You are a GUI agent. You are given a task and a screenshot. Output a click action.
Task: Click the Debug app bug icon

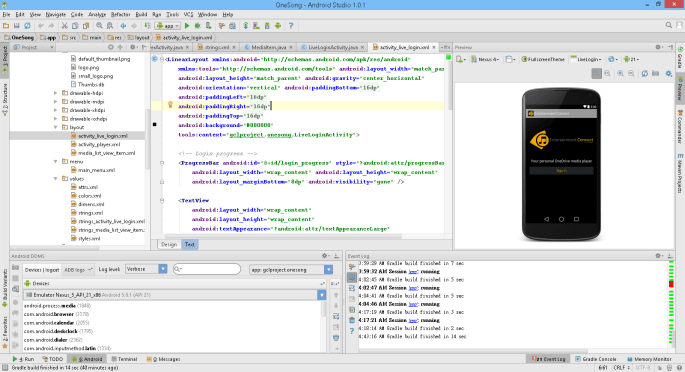click(x=197, y=26)
